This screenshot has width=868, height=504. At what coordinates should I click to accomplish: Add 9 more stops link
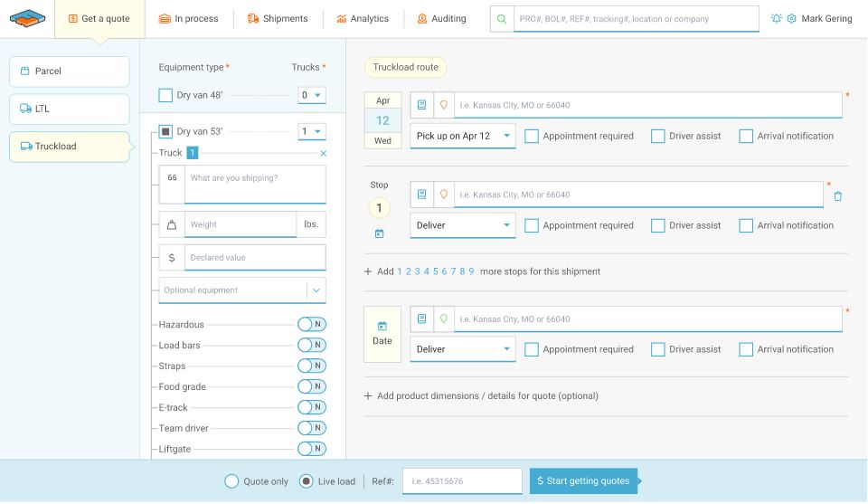(471, 271)
